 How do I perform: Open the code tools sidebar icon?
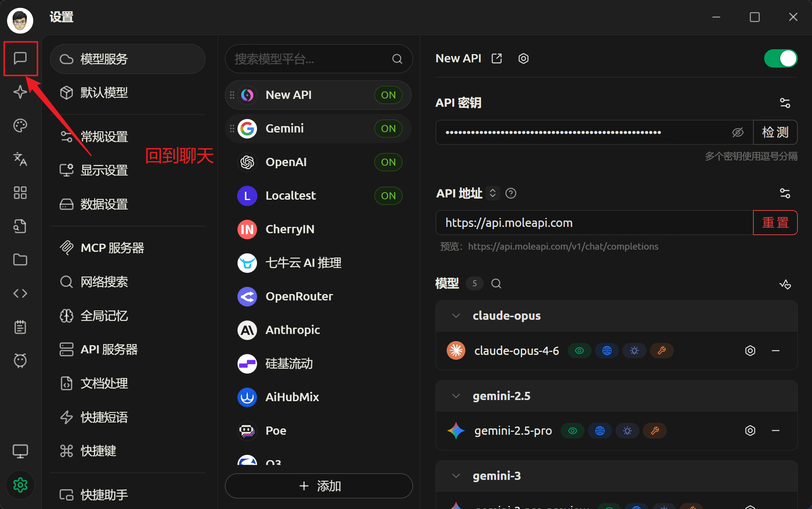point(20,293)
